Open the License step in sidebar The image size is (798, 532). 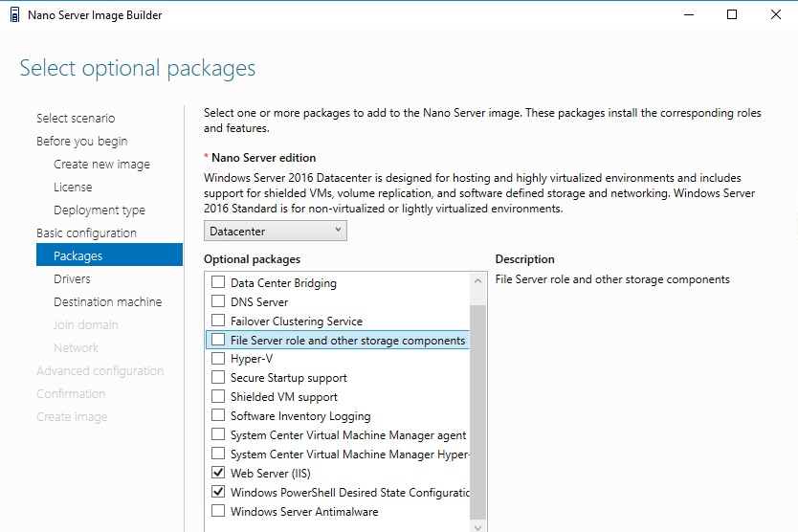[73, 187]
